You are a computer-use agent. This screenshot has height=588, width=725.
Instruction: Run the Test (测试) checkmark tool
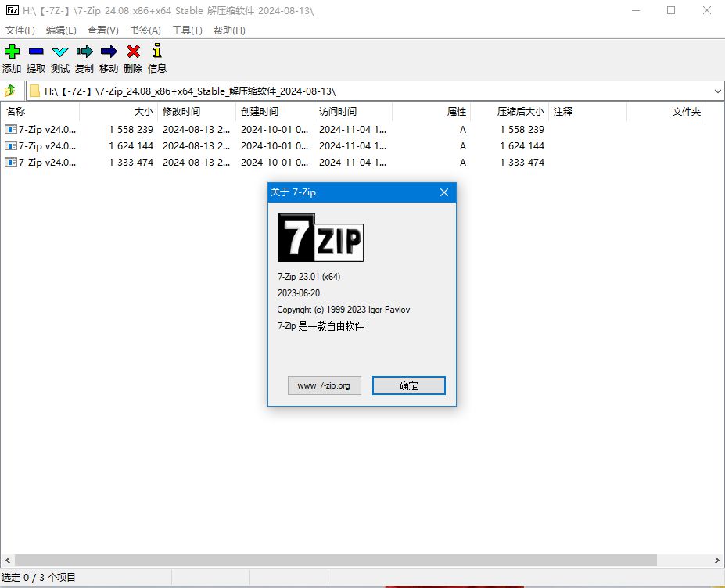tap(60, 52)
